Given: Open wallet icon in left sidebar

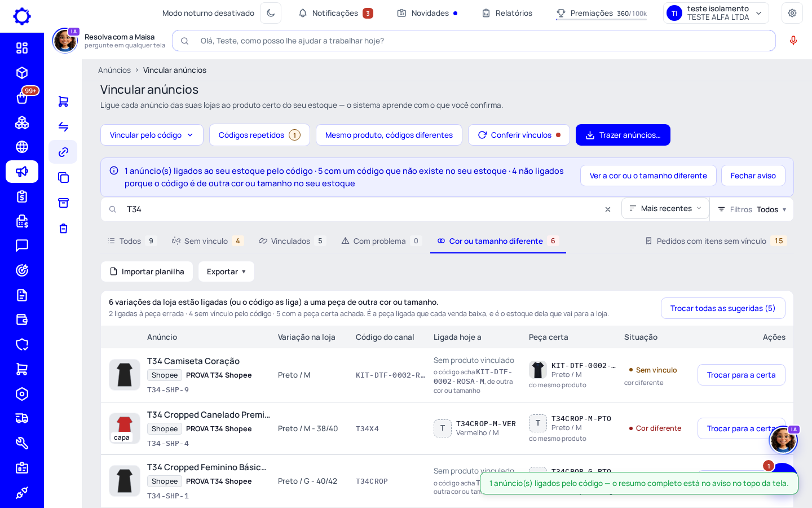Looking at the screenshot, I should (x=22, y=320).
